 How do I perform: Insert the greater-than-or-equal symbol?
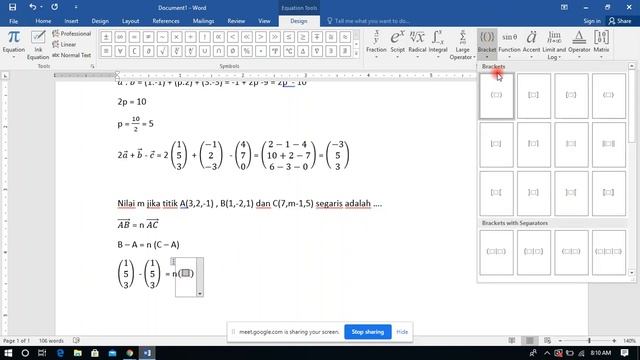coord(303,37)
